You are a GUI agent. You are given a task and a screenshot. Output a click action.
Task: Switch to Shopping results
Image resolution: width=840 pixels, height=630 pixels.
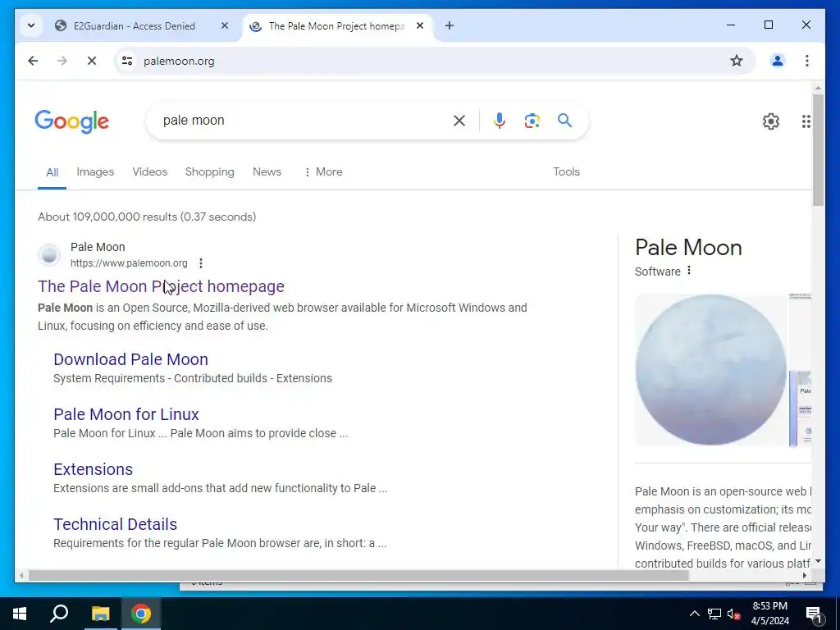210,171
